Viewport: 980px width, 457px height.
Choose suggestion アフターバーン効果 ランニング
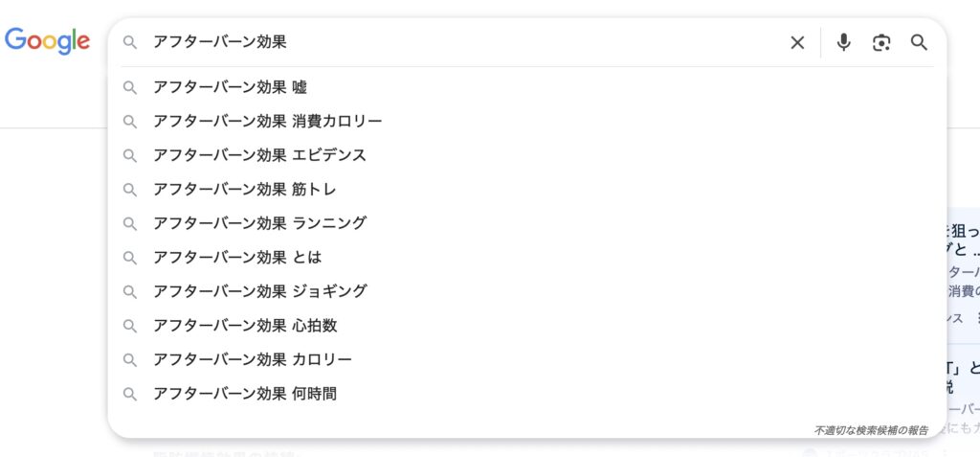coord(527,223)
